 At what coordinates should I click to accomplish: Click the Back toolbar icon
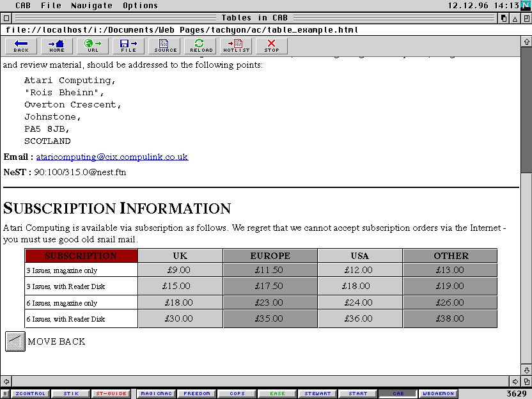coord(21,46)
